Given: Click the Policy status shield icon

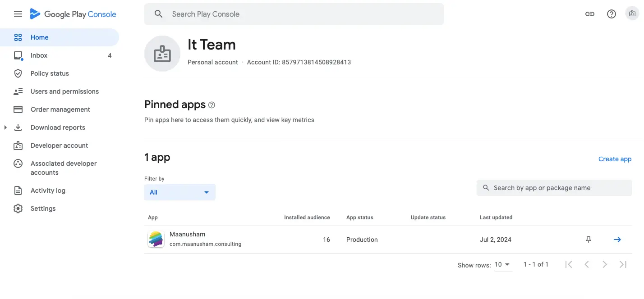Looking at the screenshot, I should pos(18,73).
